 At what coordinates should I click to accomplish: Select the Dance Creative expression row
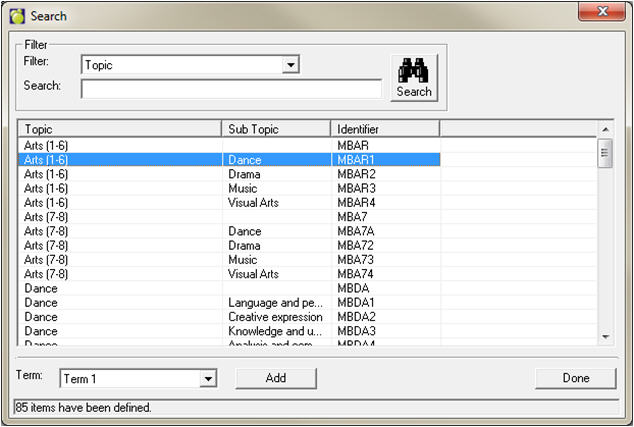230,317
